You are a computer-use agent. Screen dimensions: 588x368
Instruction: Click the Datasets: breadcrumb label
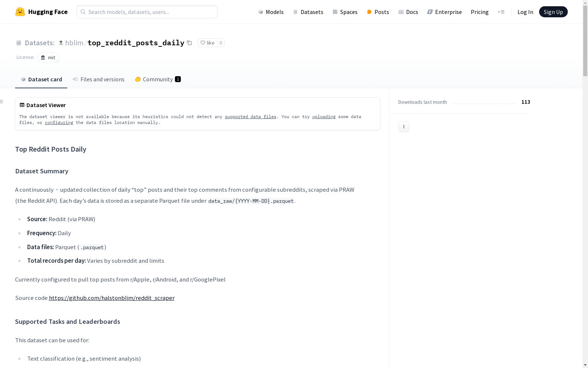pyautogui.click(x=40, y=43)
